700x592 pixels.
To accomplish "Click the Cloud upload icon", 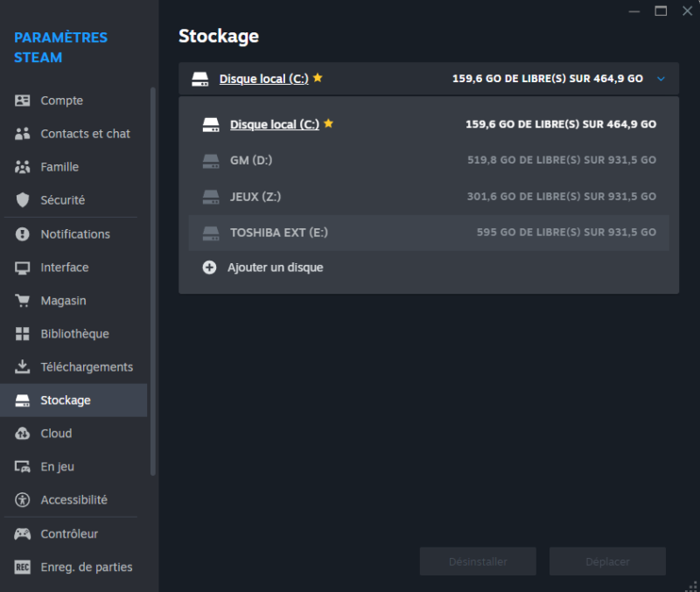I will pyautogui.click(x=23, y=433).
